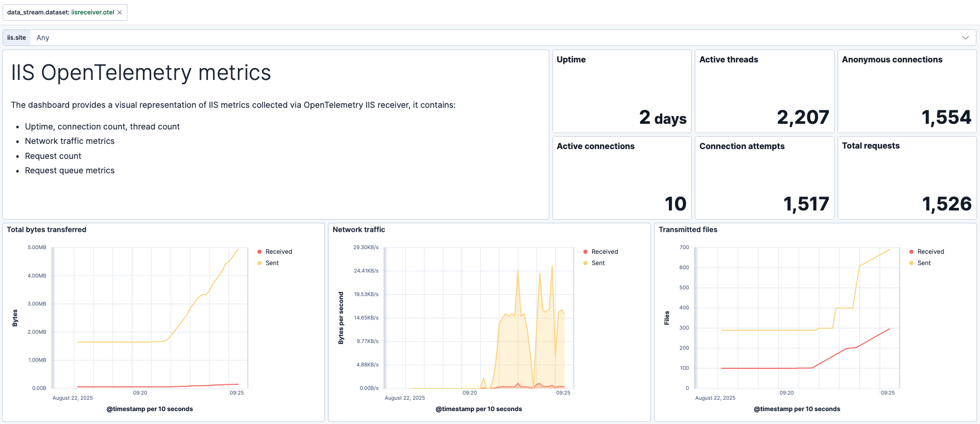Toggle the Received label in Network traffic legend
This screenshot has height=424, width=980.
pyautogui.click(x=605, y=252)
